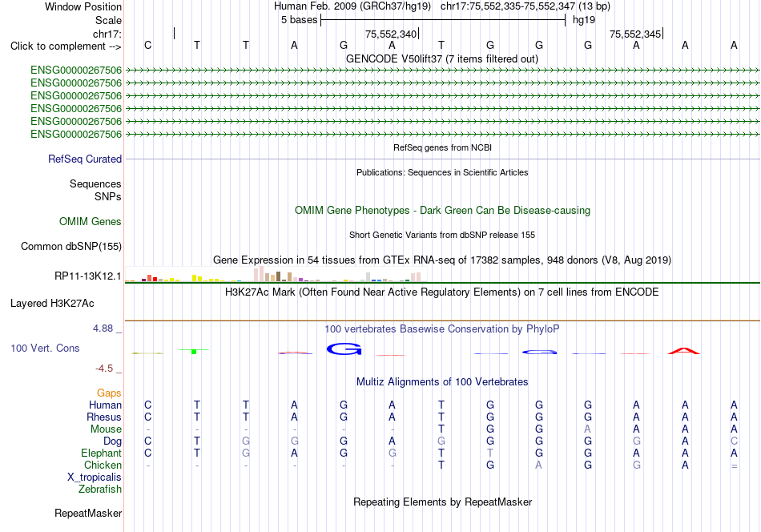
Task: Click the 75,552,345 ruler position
Action: coord(635,34)
